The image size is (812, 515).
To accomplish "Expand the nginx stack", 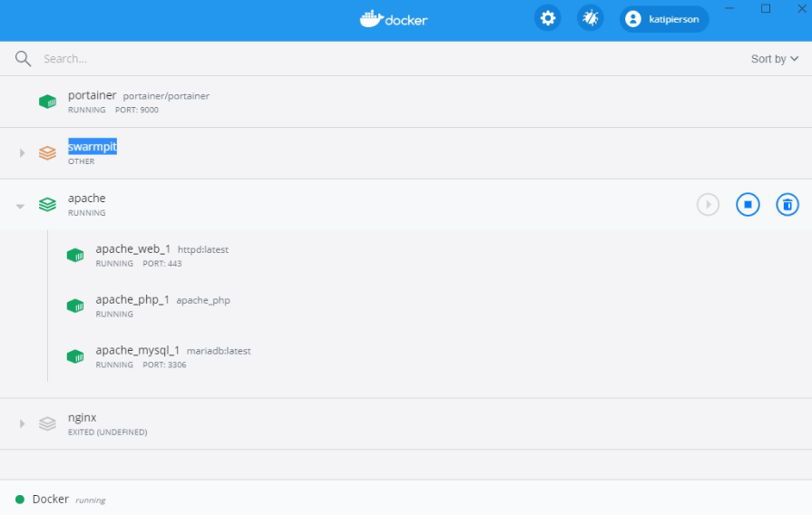I will tap(22, 423).
